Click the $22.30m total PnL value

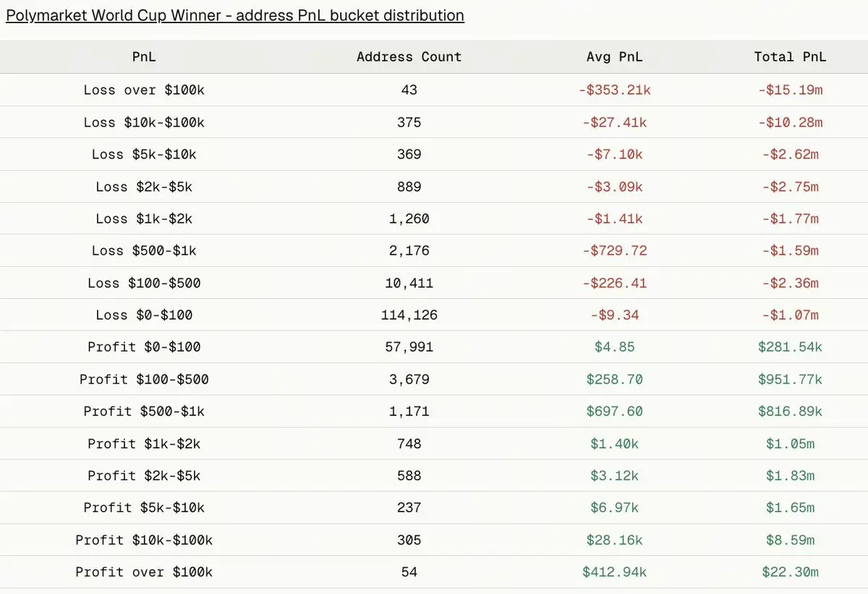pyautogui.click(x=790, y=572)
